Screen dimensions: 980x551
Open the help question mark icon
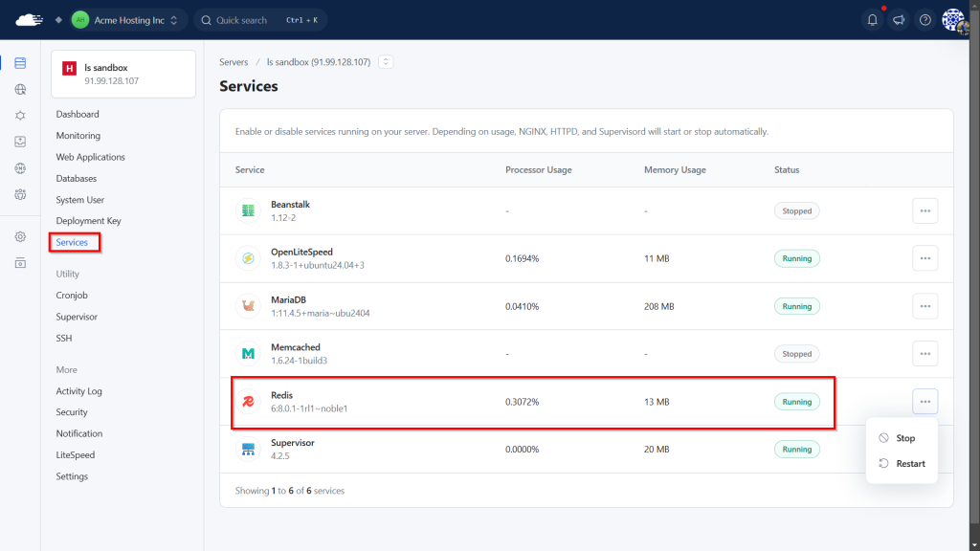924,20
